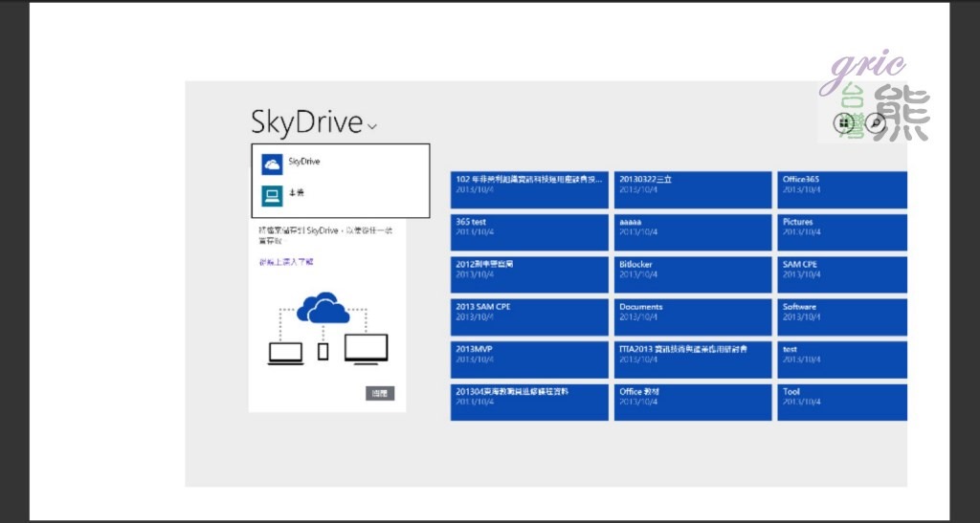Click the computer icon beside 本機
Viewport: 980px width, 523px height.
click(272, 196)
